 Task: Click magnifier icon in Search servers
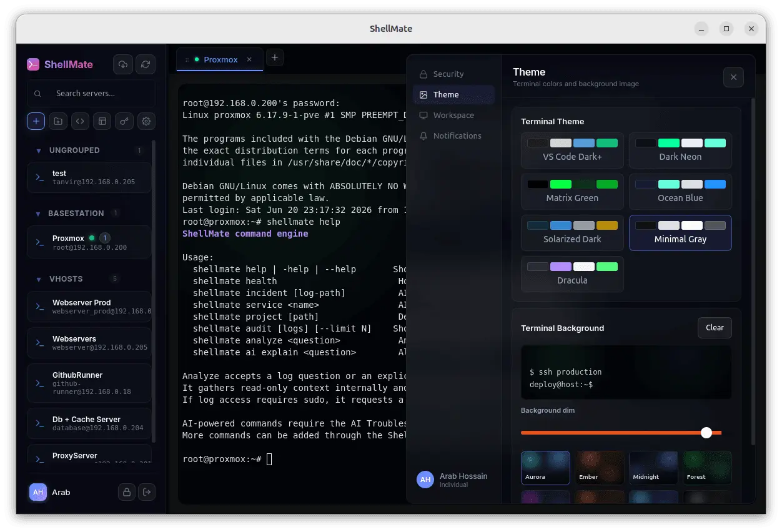coord(38,94)
